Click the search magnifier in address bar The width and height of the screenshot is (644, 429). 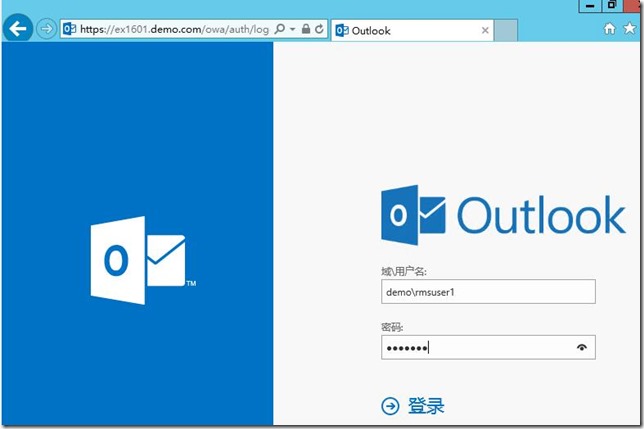[280, 29]
